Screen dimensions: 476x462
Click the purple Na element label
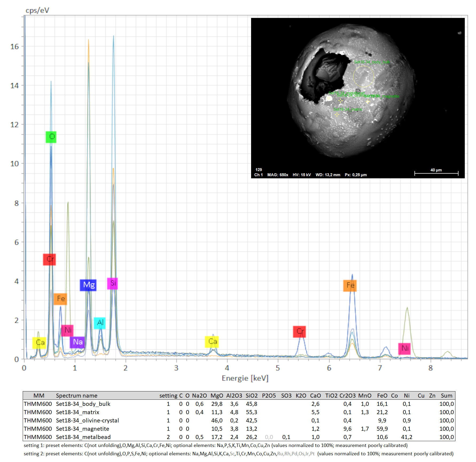point(77,342)
